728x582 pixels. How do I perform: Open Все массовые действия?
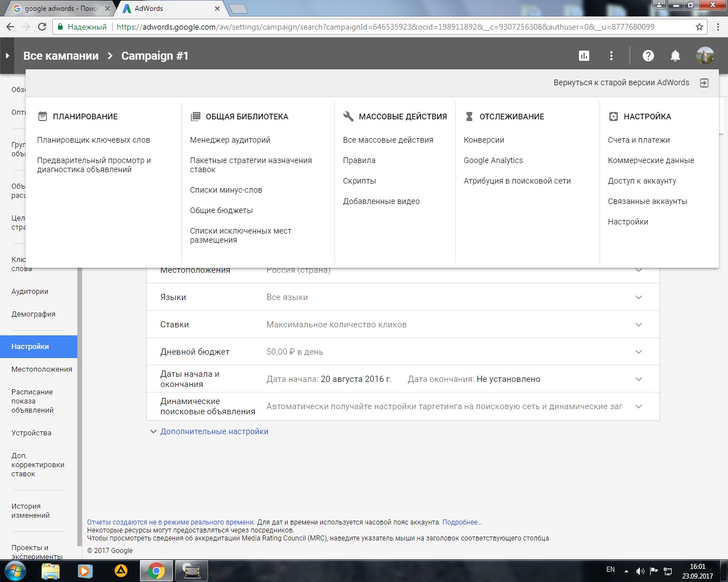(x=388, y=140)
